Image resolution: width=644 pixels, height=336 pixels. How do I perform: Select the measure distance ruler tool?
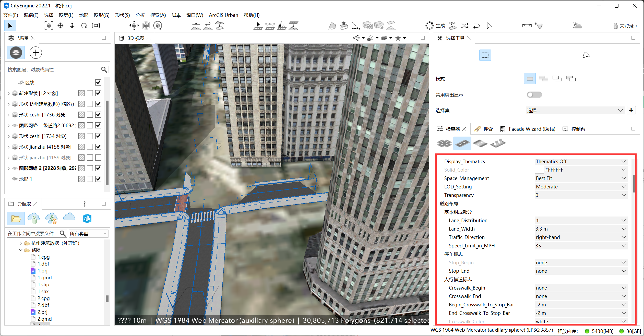tap(527, 26)
